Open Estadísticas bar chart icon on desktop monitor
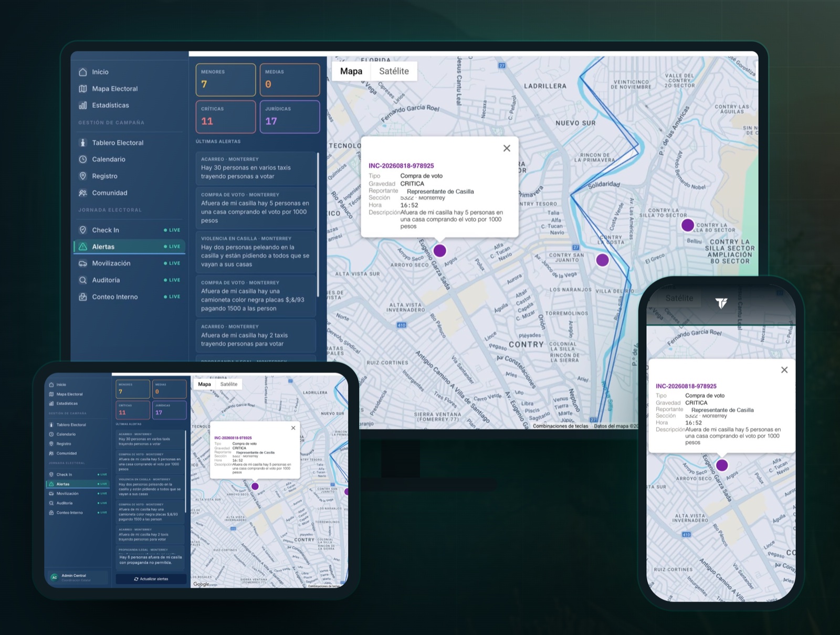840x635 pixels. point(83,105)
